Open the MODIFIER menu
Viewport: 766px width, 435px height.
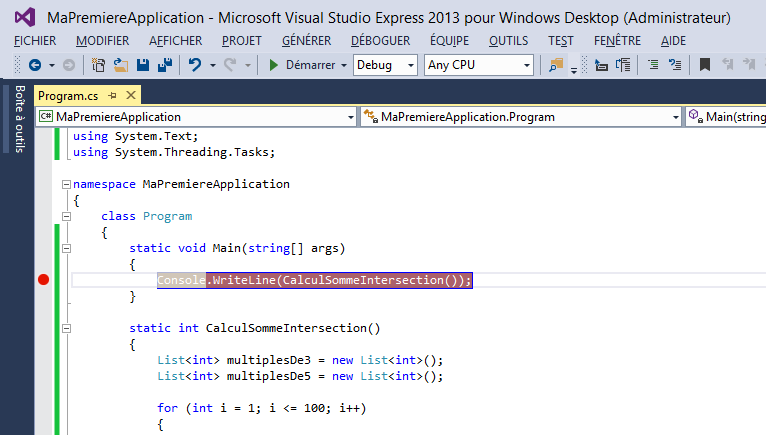[x=103, y=41]
